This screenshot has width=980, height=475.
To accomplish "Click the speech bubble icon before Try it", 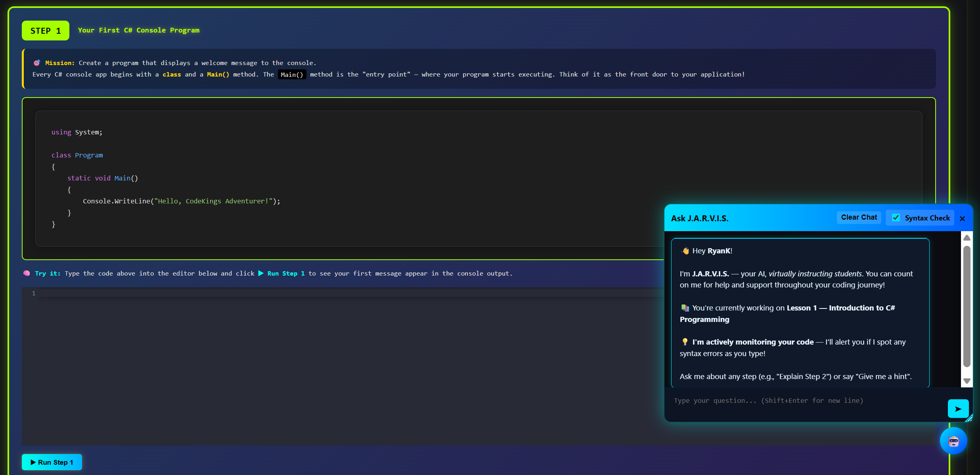I will (x=26, y=273).
